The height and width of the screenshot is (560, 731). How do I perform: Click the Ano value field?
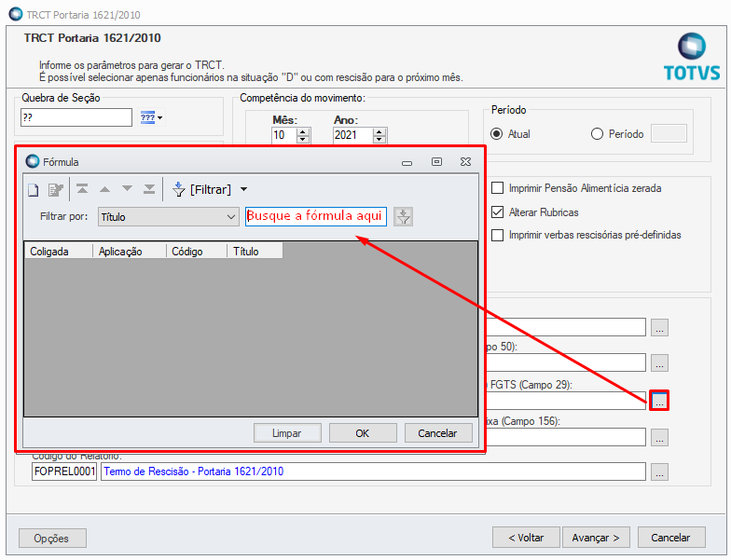(352, 136)
